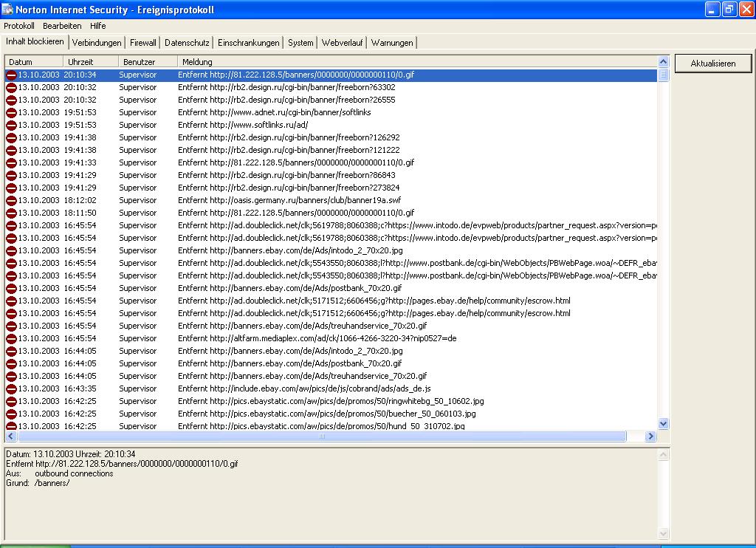Click the horizontal scroll left arrow
Viewport: 756px width, 548px height.
[x=11, y=436]
